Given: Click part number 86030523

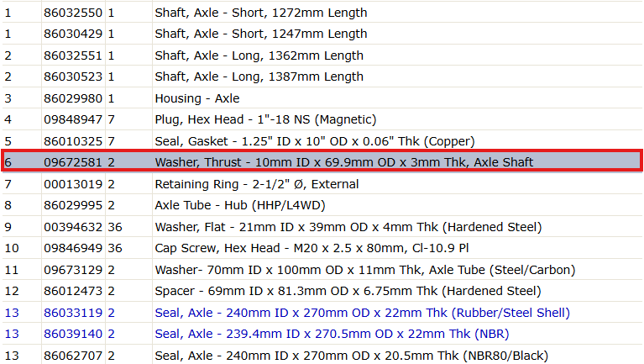Looking at the screenshot, I should pos(73,76).
